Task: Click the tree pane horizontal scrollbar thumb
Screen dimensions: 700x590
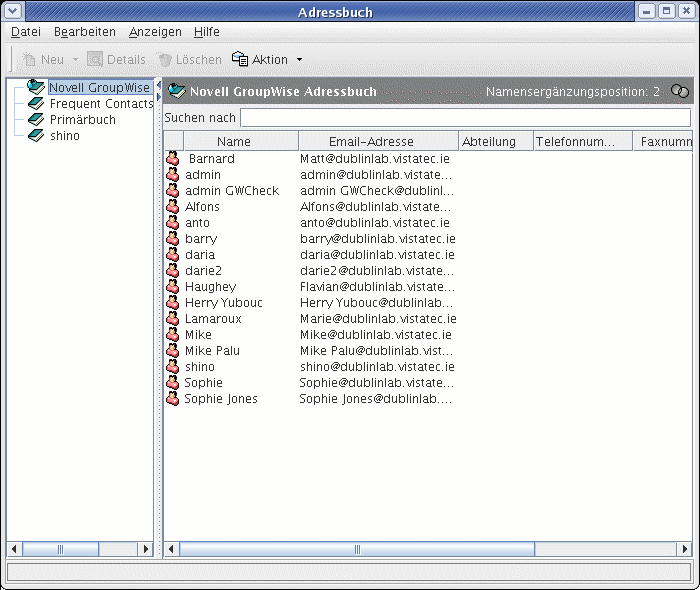Action: click(x=60, y=549)
